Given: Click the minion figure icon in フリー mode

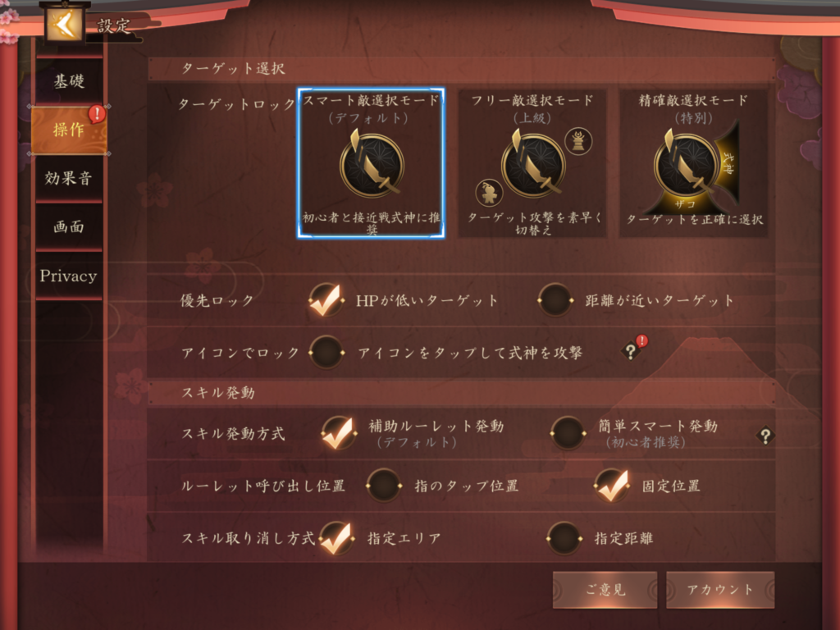Looking at the screenshot, I should point(489,192).
